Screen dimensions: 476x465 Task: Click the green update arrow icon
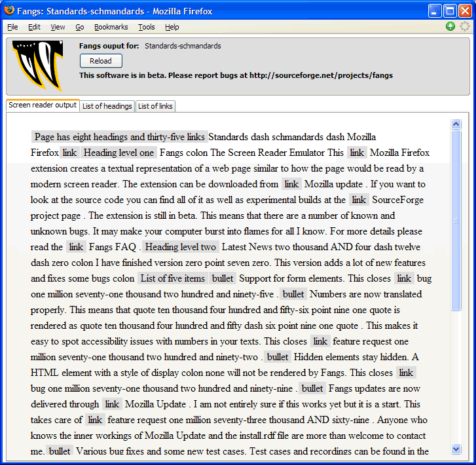[450, 26]
